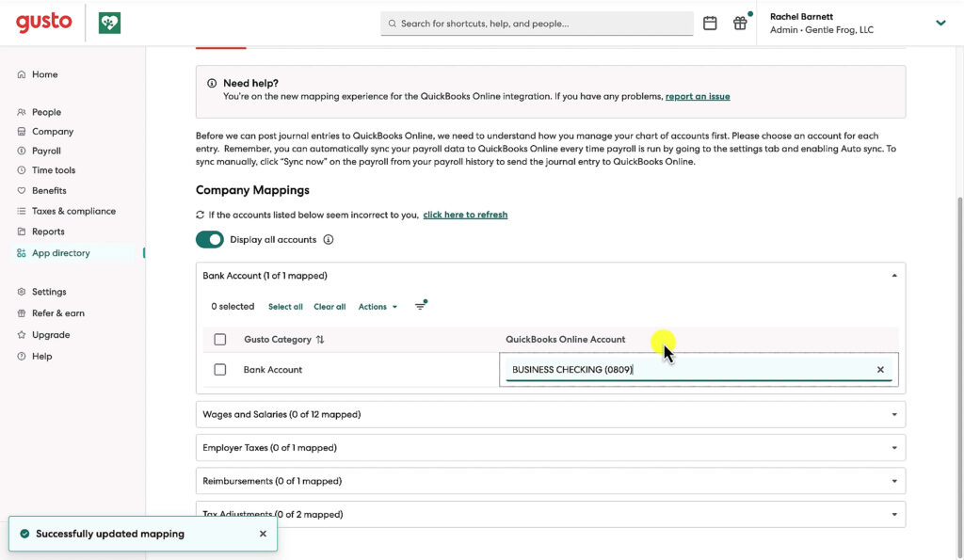964x560 pixels.
Task: Click the frog company icon beside Gusto logo
Action: [x=108, y=22]
